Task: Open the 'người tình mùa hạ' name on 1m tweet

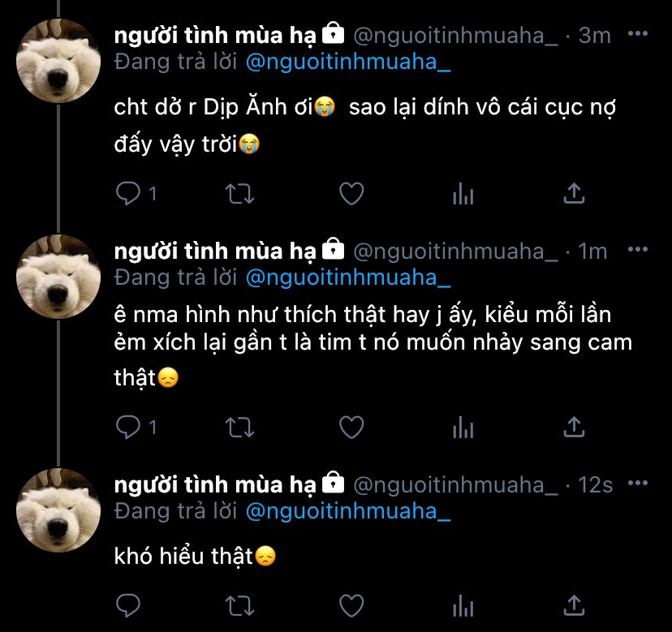Action: point(215,252)
